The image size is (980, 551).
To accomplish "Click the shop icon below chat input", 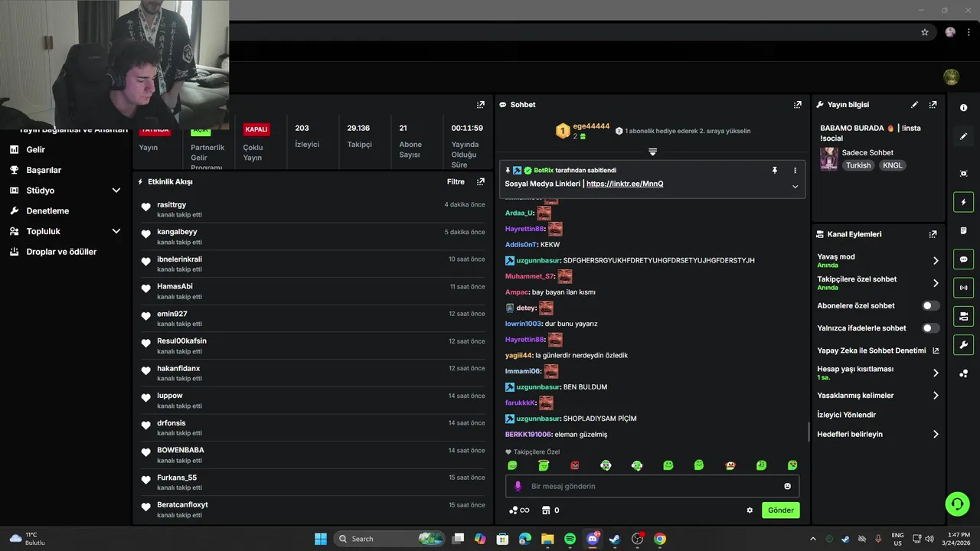I will [x=546, y=510].
